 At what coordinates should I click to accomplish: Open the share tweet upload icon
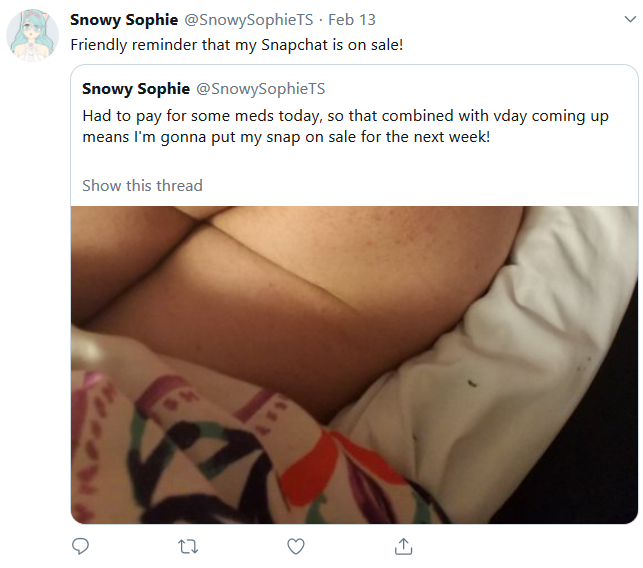[x=403, y=546]
